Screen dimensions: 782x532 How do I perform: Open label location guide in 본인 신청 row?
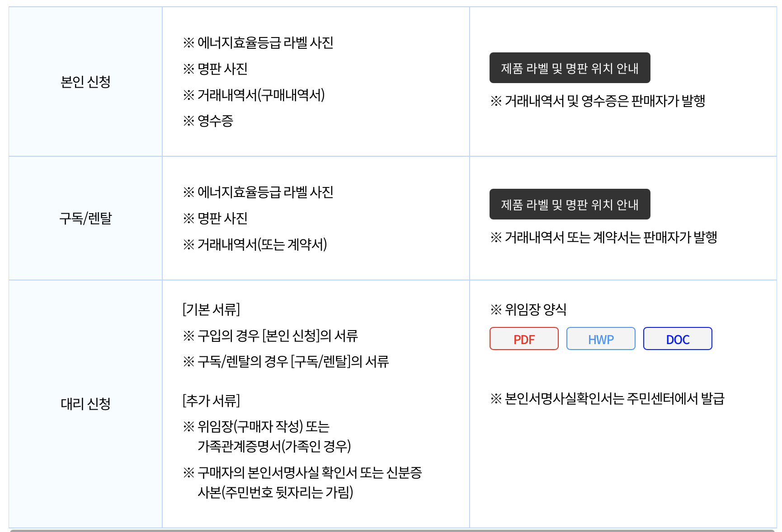[x=570, y=68]
